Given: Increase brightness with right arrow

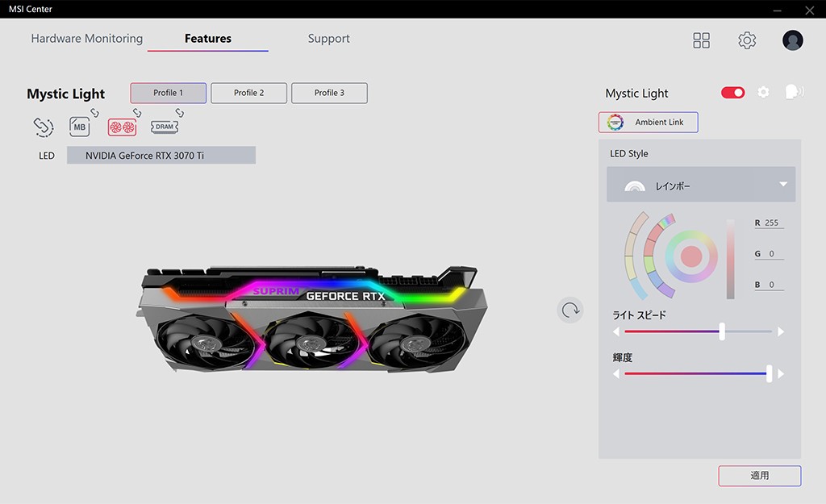Looking at the screenshot, I should pyautogui.click(x=781, y=374).
